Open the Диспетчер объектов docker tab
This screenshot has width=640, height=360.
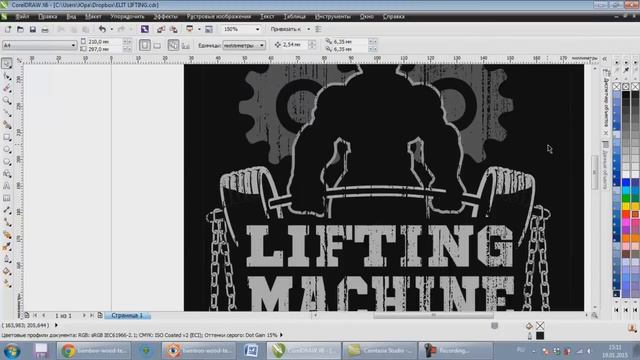606,101
